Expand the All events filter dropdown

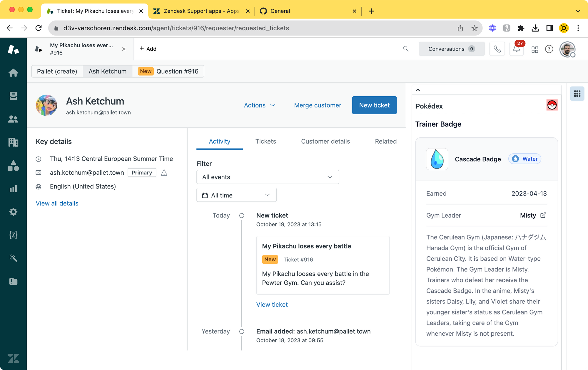coord(268,177)
